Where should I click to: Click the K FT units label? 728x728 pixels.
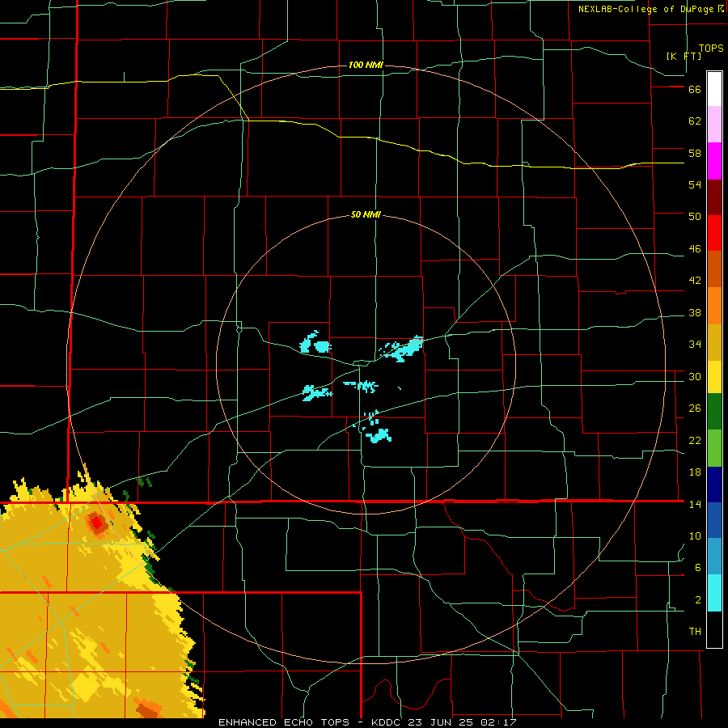pyautogui.click(x=684, y=56)
